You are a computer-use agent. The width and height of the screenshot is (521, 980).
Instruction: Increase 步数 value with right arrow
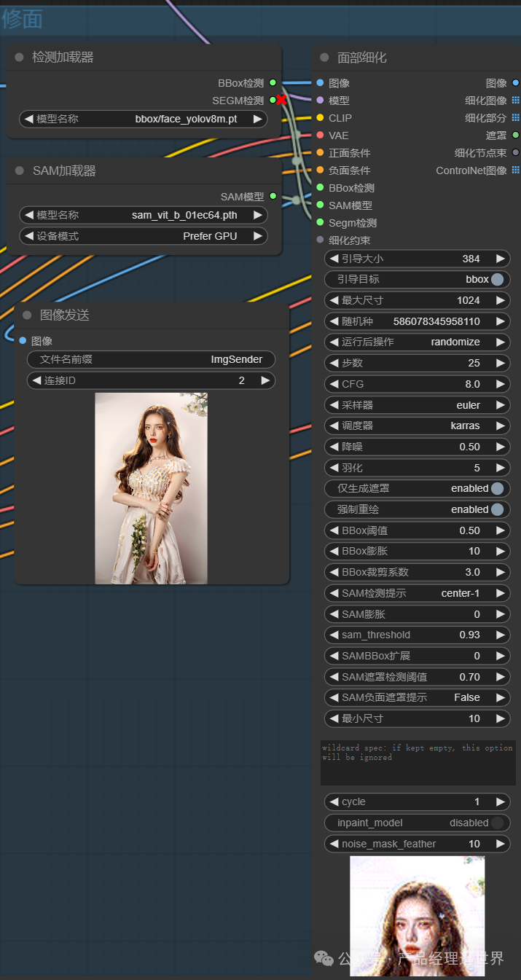point(501,363)
